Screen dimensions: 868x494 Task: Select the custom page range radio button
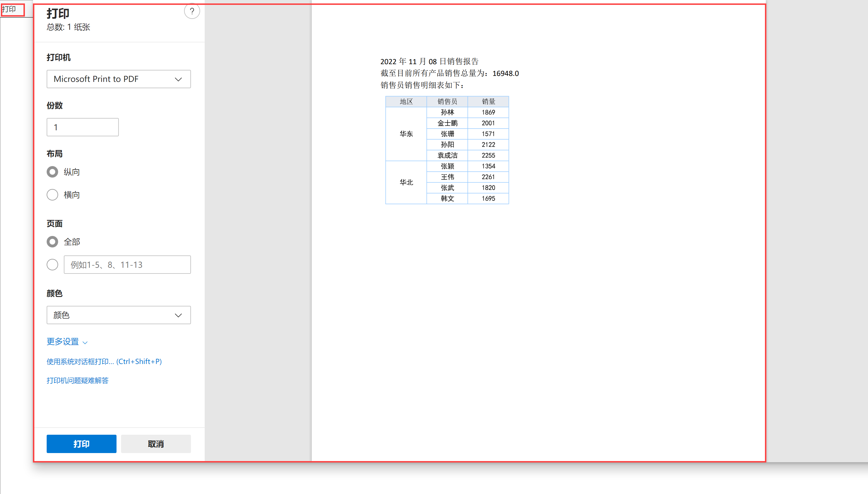pyautogui.click(x=53, y=265)
